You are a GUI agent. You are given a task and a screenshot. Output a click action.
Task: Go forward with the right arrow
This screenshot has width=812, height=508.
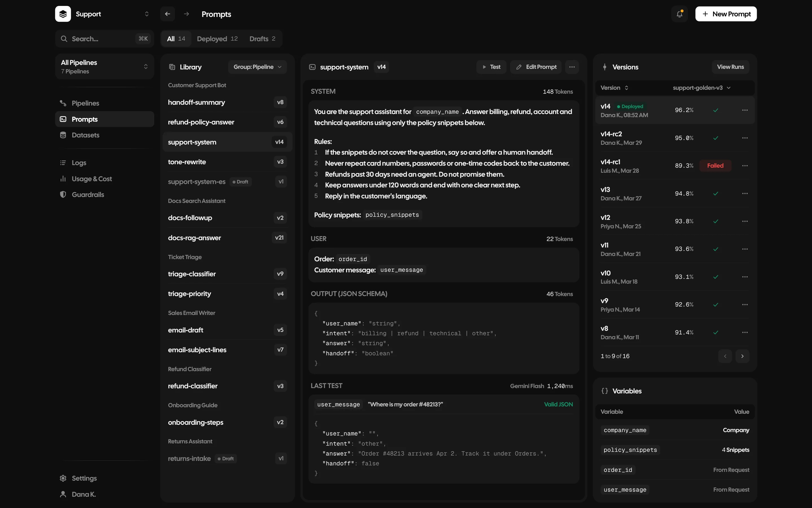(187, 14)
